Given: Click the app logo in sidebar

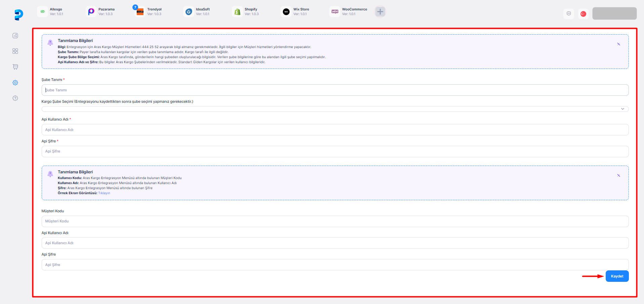Looking at the screenshot, I should [19, 15].
